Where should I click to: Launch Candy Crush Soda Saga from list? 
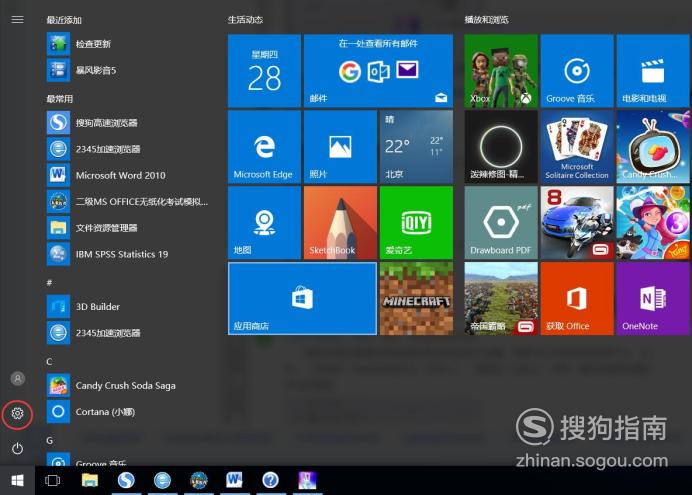[128, 385]
